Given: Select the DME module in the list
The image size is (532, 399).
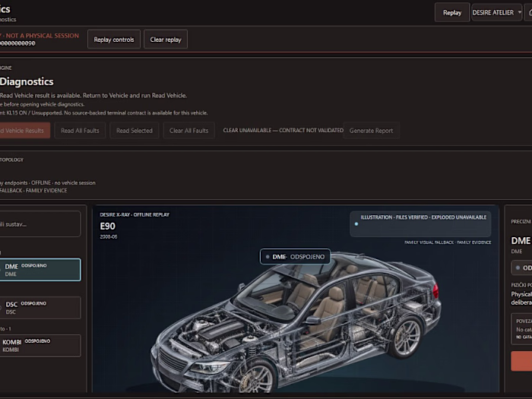Looking at the screenshot, I should coord(40,270).
